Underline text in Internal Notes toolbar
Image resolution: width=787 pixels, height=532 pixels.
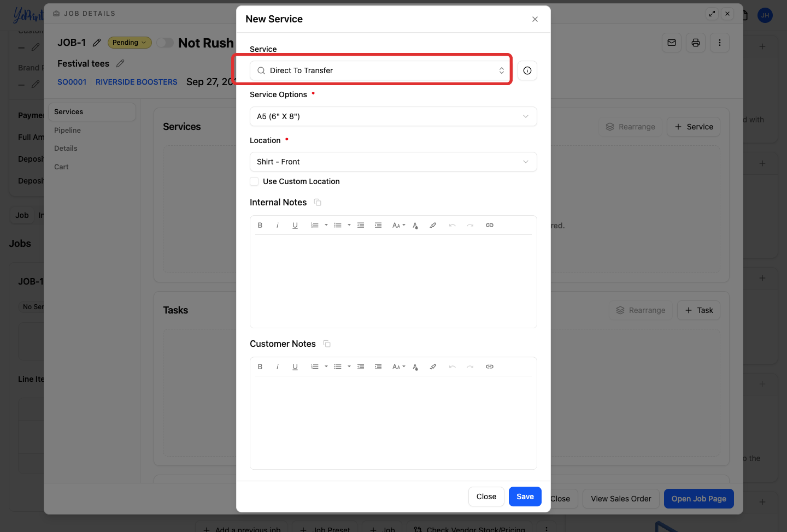(295, 225)
